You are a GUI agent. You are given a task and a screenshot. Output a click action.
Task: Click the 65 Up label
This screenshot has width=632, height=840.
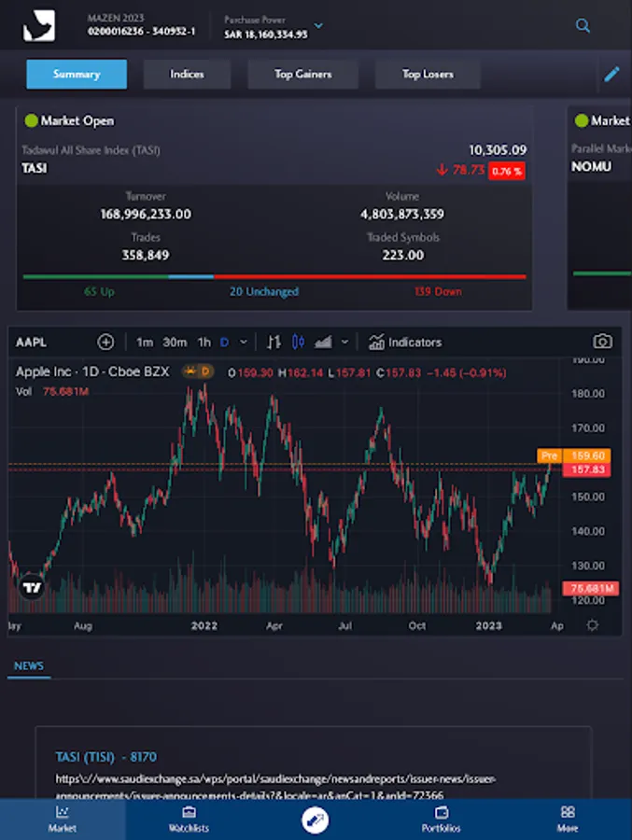[x=99, y=291]
